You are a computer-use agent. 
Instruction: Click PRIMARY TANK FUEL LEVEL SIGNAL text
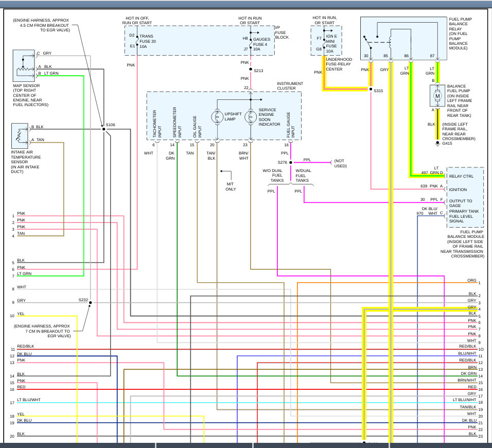coord(464,216)
